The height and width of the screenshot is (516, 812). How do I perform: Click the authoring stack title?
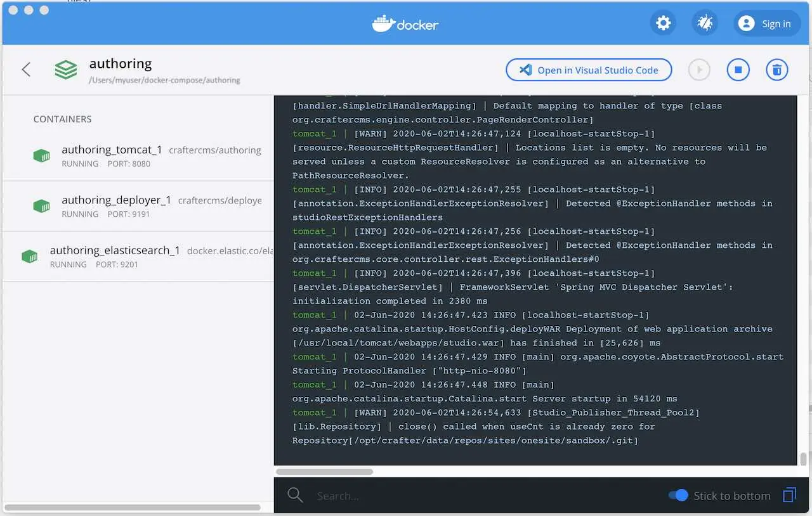click(121, 63)
